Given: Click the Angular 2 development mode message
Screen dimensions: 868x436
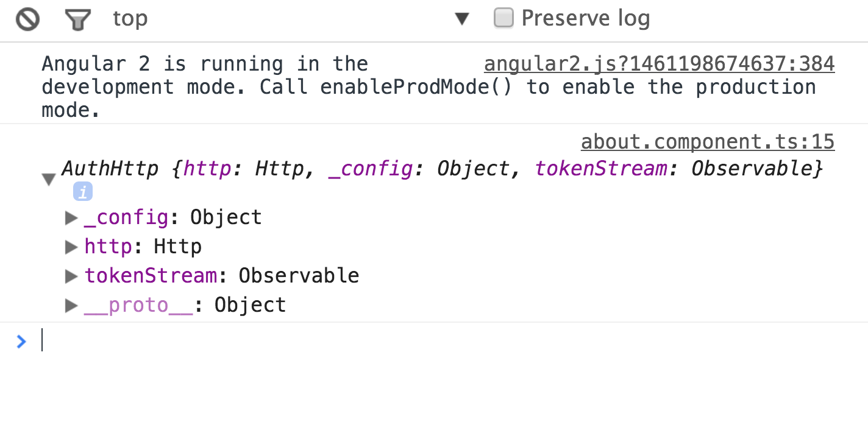Looking at the screenshot, I should click(429, 87).
